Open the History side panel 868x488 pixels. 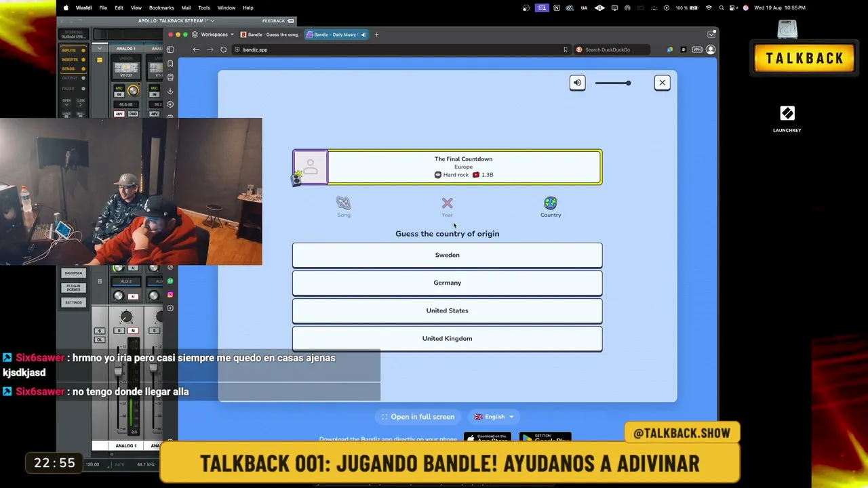click(170, 104)
